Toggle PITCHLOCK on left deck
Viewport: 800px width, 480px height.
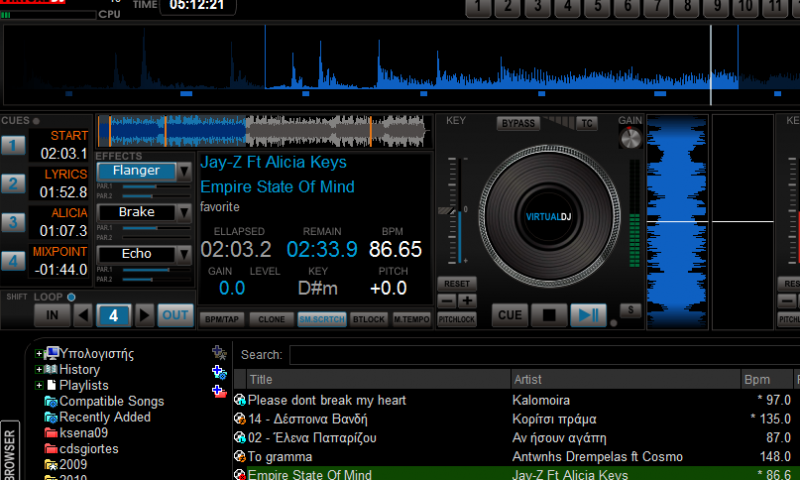457,319
